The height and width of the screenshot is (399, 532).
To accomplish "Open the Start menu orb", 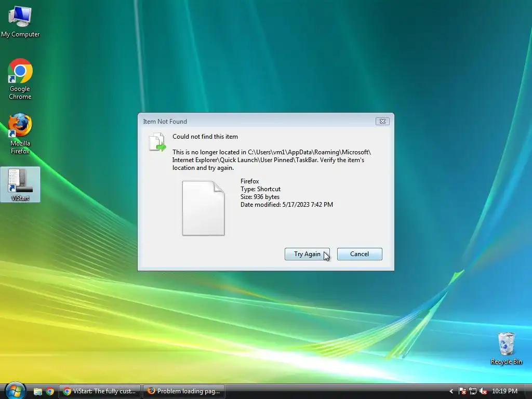I will click(x=15, y=391).
